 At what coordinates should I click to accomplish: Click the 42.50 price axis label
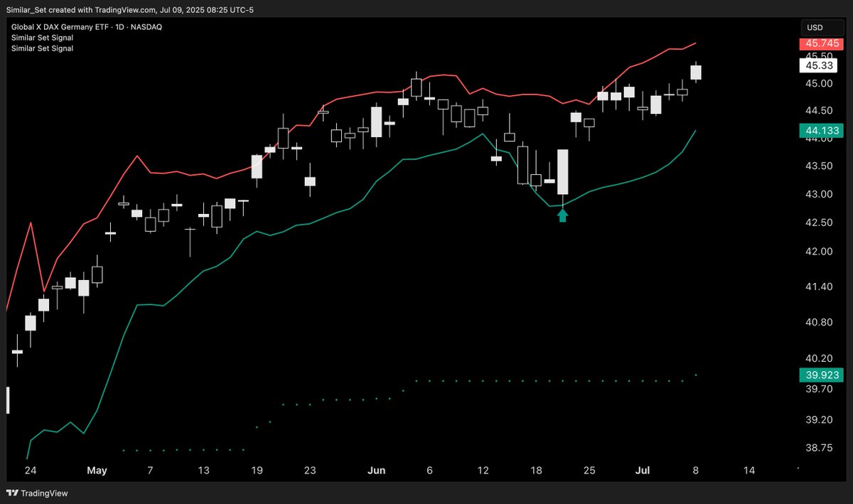820,223
